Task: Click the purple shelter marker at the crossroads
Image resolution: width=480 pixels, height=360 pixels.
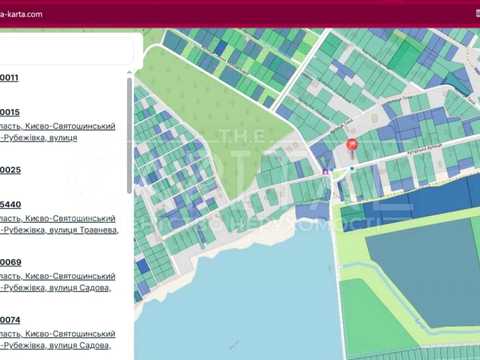Action: coord(326,171)
